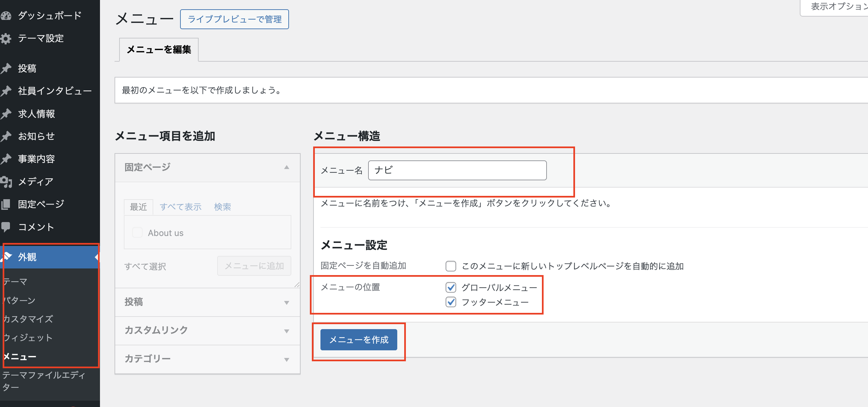
Task: Expand the 投稿 accordion panel
Action: [x=207, y=302]
